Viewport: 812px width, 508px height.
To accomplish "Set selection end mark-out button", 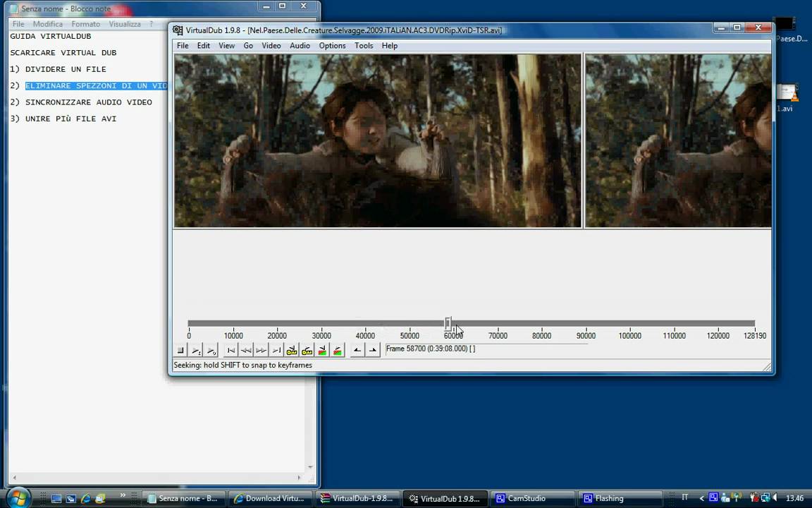I will (372, 351).
